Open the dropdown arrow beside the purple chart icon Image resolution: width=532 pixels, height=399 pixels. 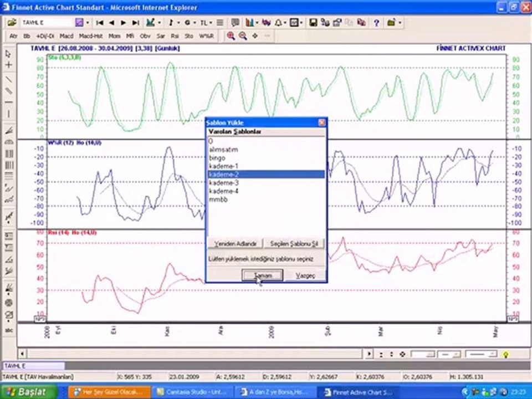(x=88, y=23)
